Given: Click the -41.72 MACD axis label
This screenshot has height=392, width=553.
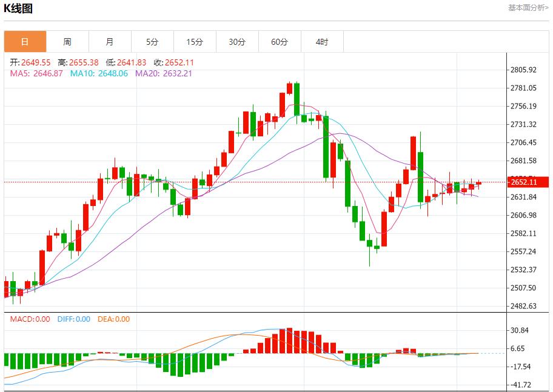Looking at the screenshot, I should pos(520,385).
